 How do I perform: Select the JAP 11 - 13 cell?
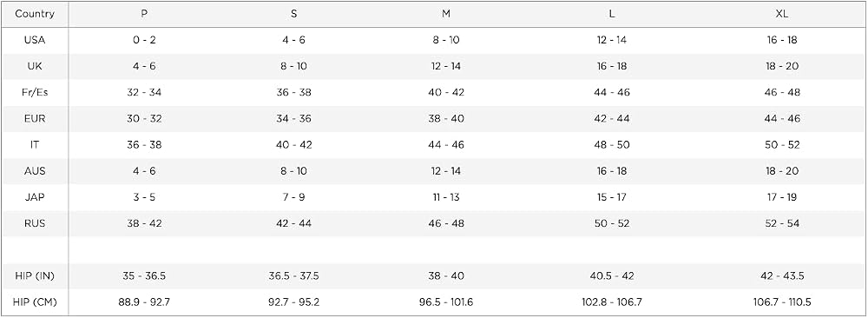tap(445, 197)
